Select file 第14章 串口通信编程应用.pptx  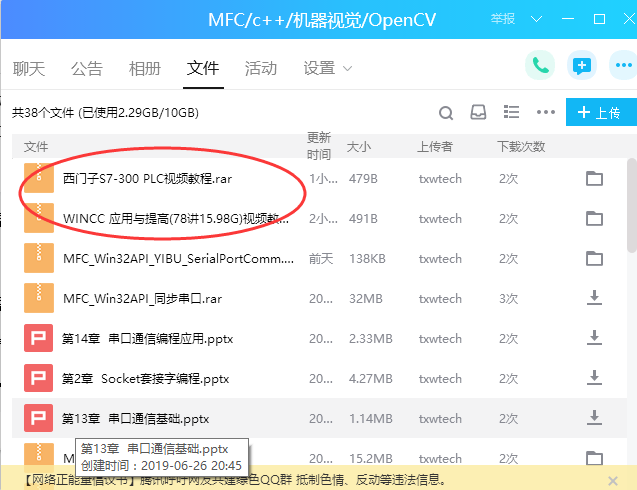147,338
